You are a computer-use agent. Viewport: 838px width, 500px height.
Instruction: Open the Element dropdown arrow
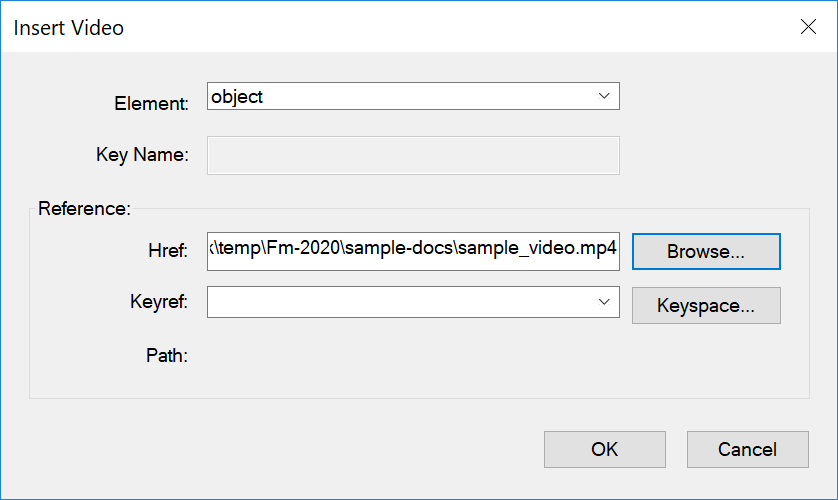(603, 96)
